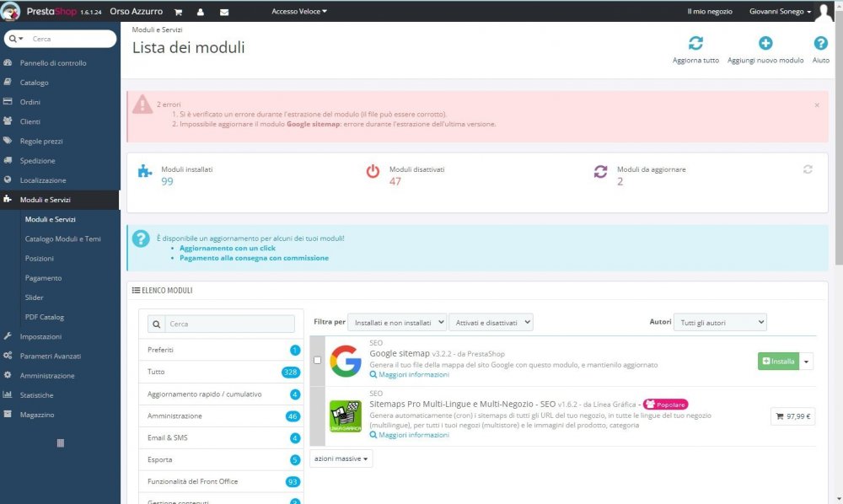The image size is (843, 504).
Task: Click the PrestaShop logo icon
Action: tap(11, 11)
